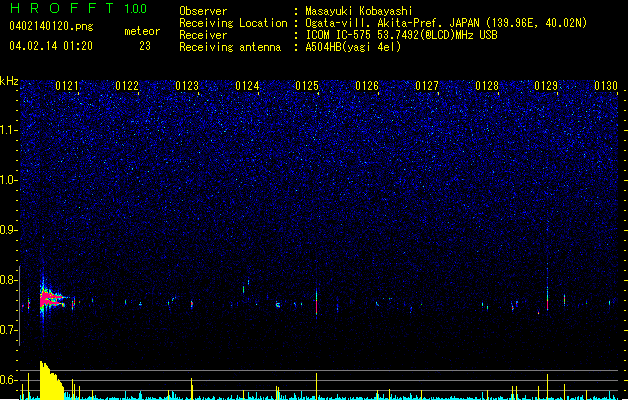This screenshot has height=400, width=629.
Task: Click the 0121 time marker
Action: tap(67, 86)
